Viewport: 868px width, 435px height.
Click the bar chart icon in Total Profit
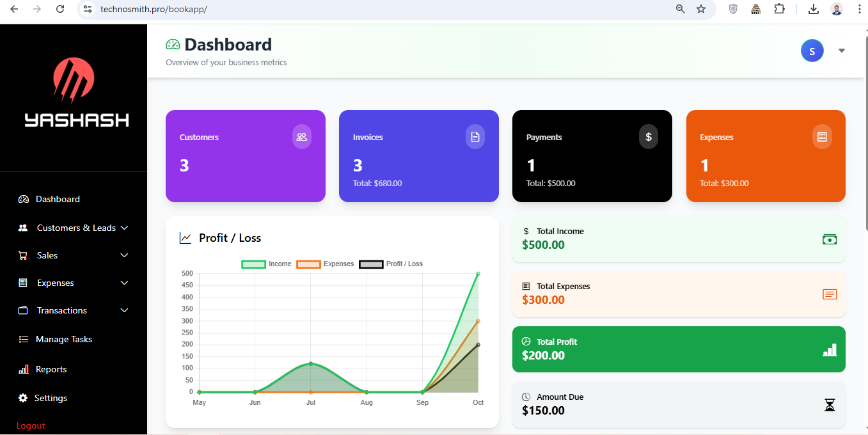(829, 350)
